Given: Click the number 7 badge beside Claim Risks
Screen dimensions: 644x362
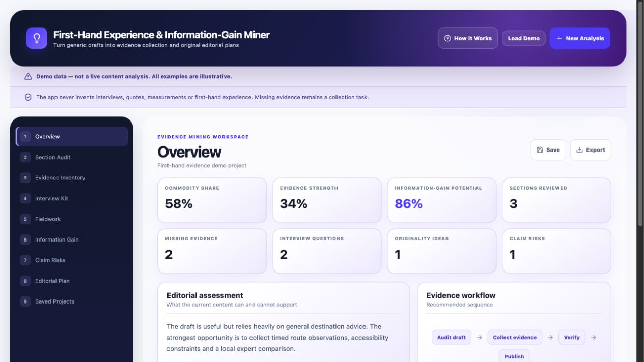Looking at the screenshot, I should pyautogui.click(x=25, y=260).
